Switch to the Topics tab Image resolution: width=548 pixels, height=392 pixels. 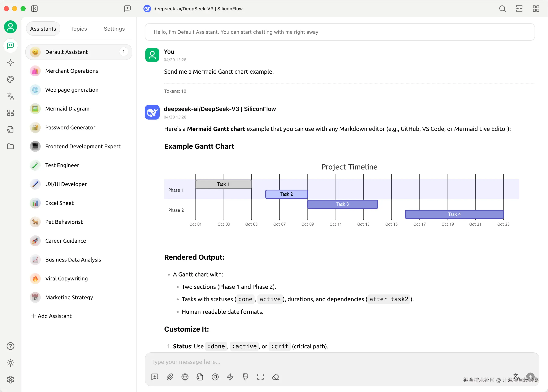click(x=79, y=29)
